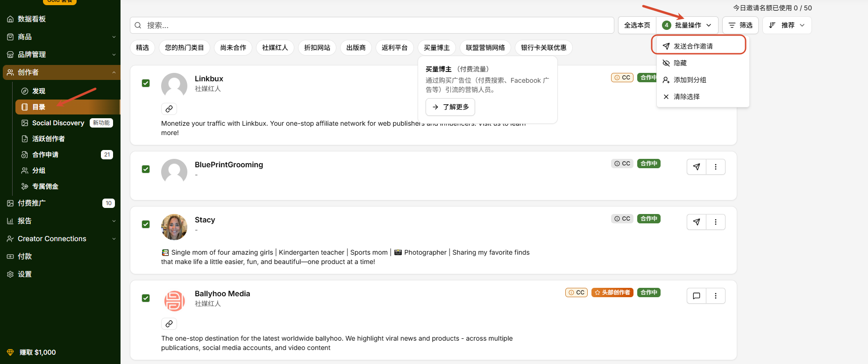Click the link icon under Linkbux
Image resolution: width=868 pixels, height=364 pixels.
[x=169, y=109]
